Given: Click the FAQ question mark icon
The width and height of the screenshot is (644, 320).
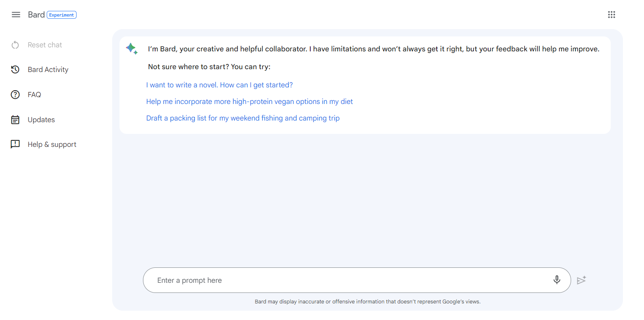Looking at the screenshot, I should pos(15,95).
